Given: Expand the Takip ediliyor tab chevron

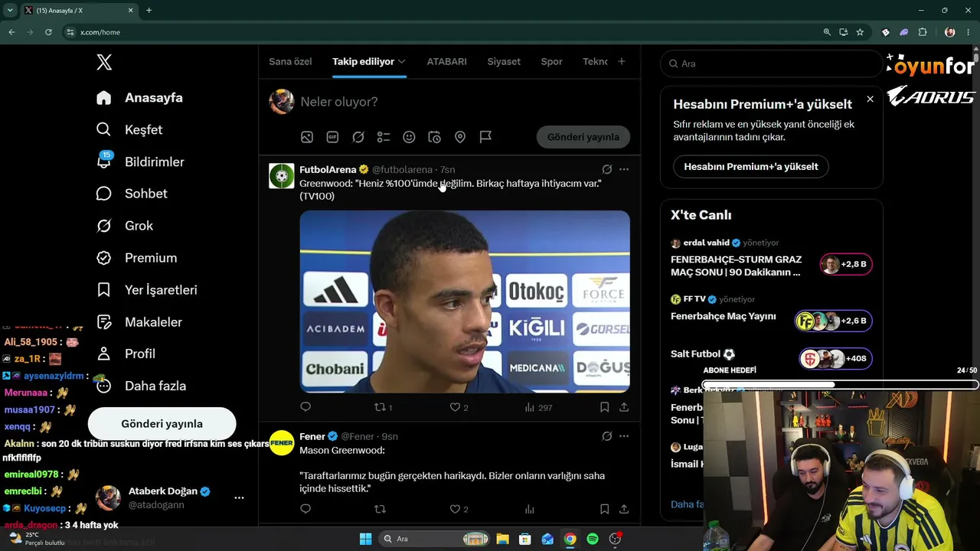Looking at the screenshot, I should [401, 61].
